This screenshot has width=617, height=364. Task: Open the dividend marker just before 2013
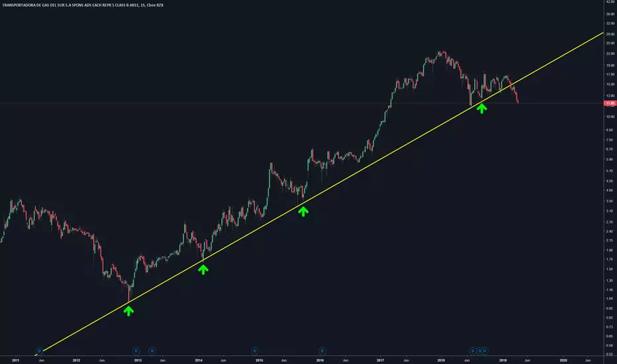click(x=136, y=351)
